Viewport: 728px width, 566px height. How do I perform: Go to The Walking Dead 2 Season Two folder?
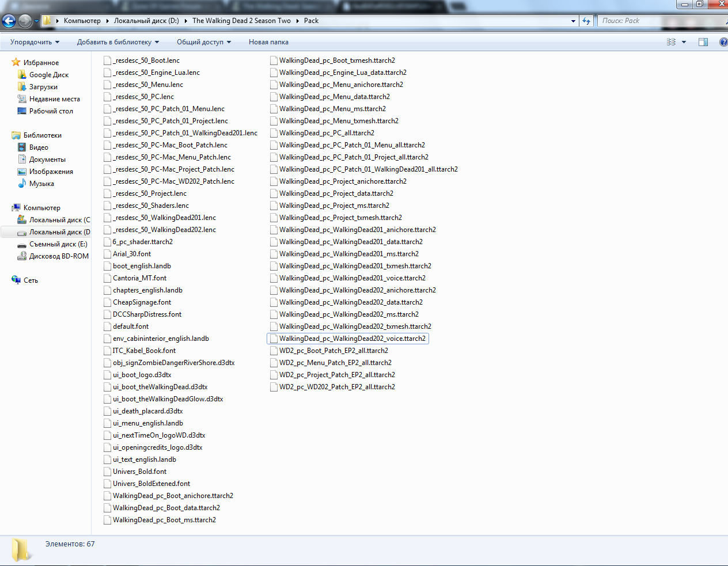pyautogui.click(x=241, y=21)
